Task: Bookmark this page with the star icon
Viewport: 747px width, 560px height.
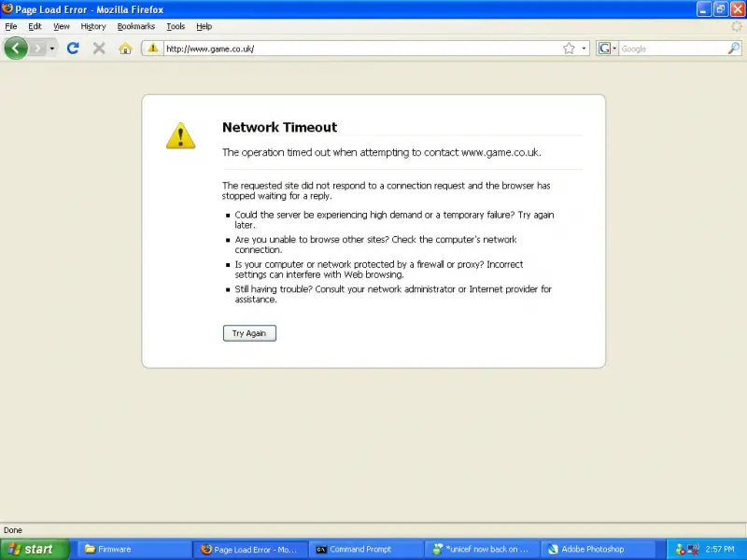Action: [569, 49]
